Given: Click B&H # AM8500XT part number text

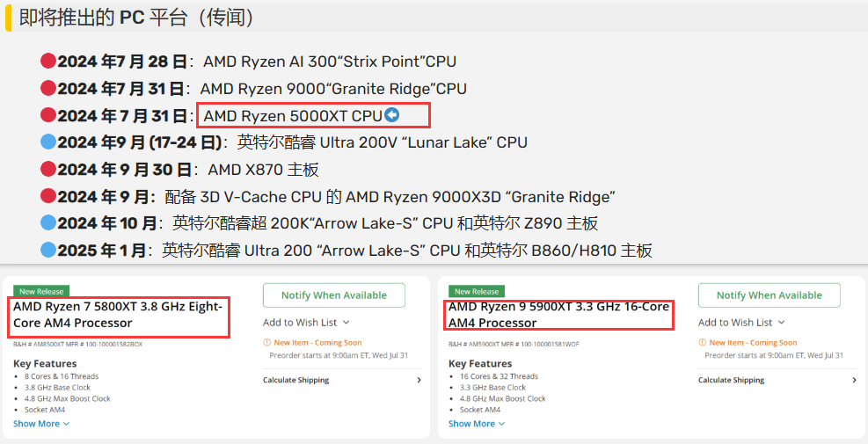Looking at the screenshot, I should coord(77,344).
